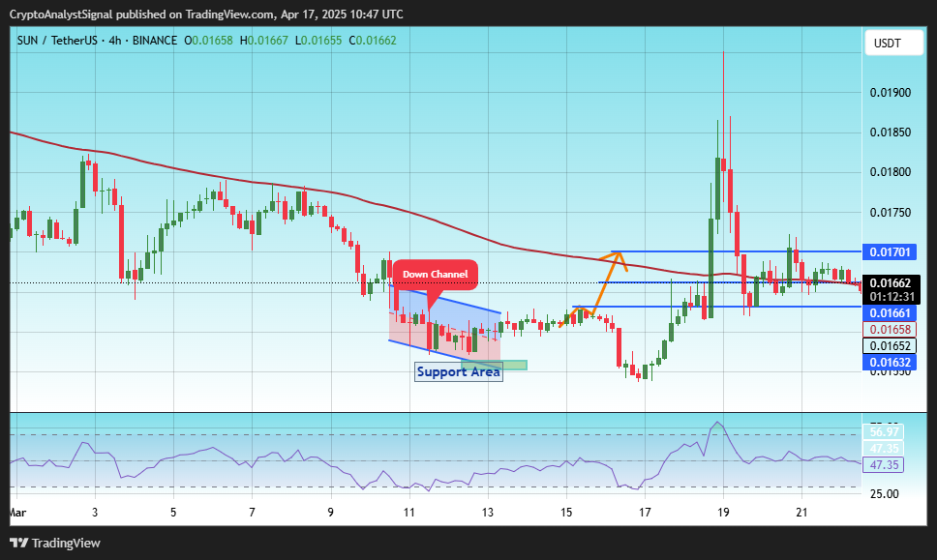The width and height of the screenshot is (937, 560).
Task: Click the 0.01658 red price label
Action: [x=890, y=329]
